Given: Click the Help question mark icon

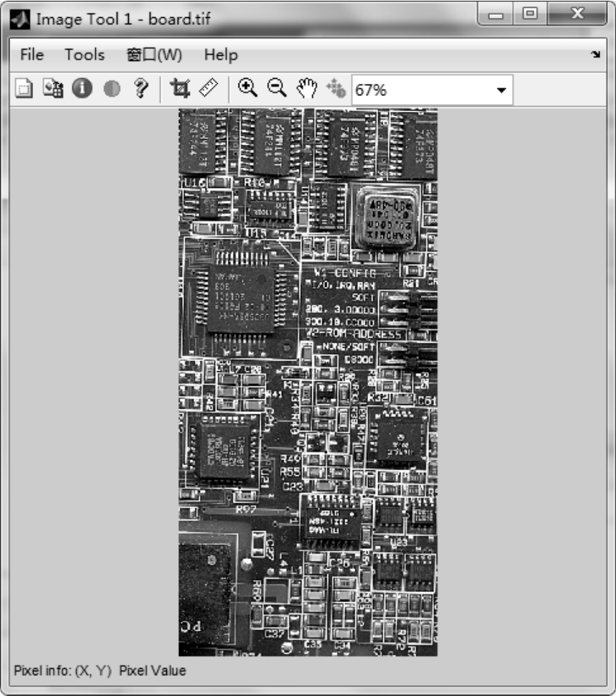Looking at the screenshot, I should click(x=140, y=89).
